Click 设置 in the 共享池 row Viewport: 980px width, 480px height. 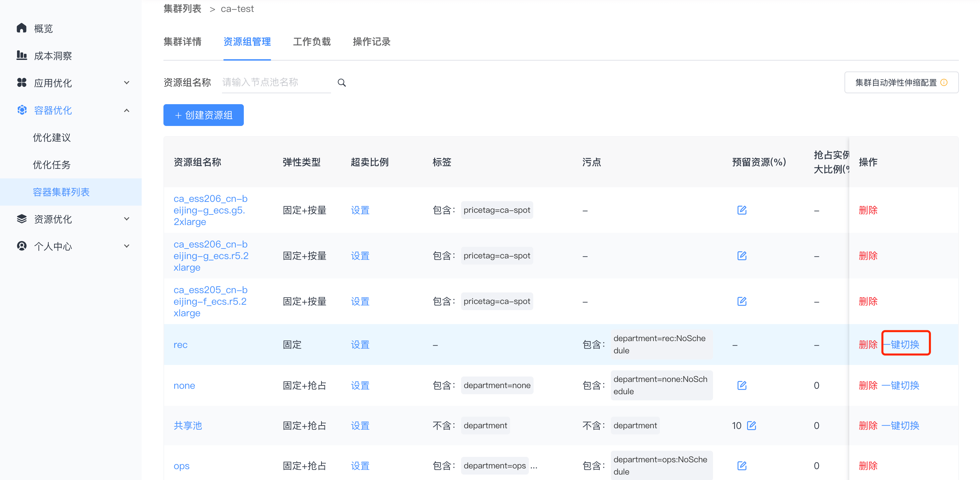[x=360, y=426]
